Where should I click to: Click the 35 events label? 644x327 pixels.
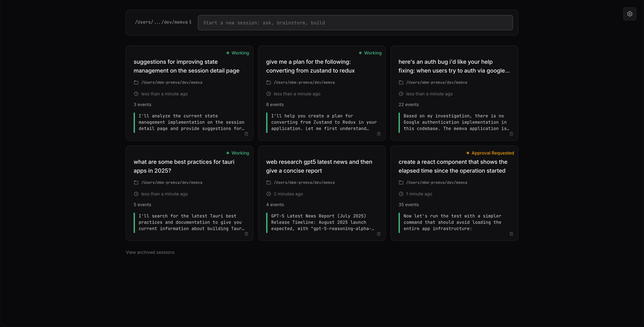(408, 205)
